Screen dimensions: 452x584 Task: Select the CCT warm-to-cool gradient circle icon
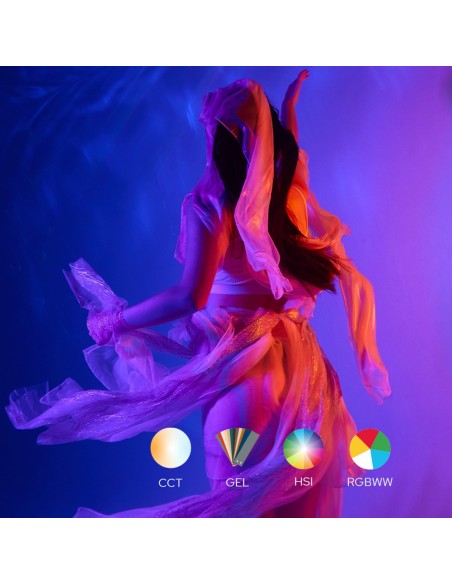[171, 448]
